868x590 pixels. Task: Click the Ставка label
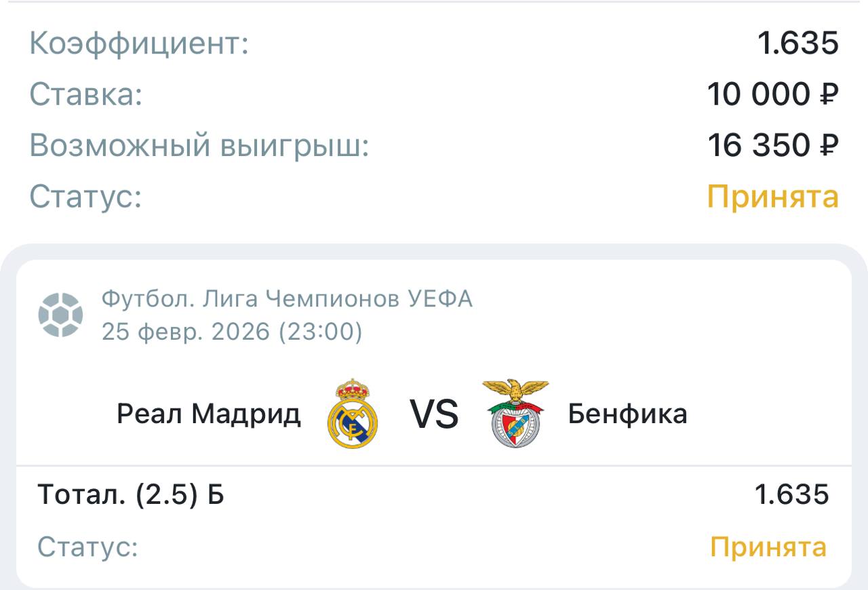(x=86, y=94)
